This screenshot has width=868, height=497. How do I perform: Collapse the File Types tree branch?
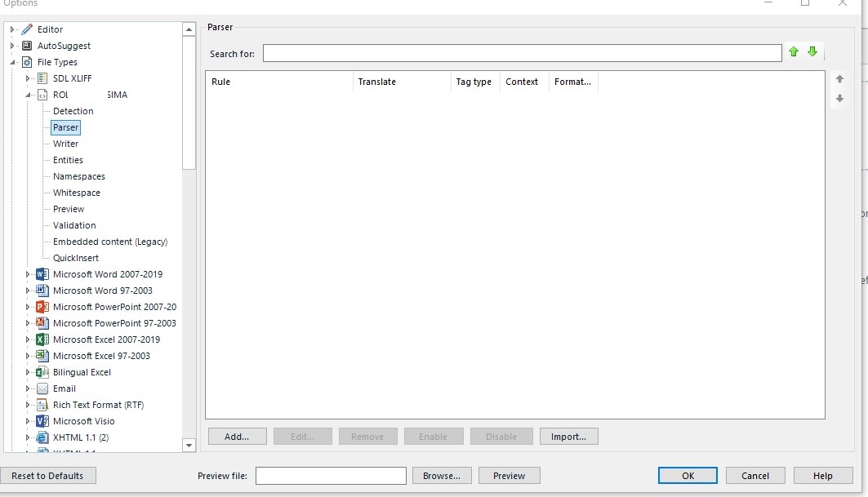coord(11,61)
